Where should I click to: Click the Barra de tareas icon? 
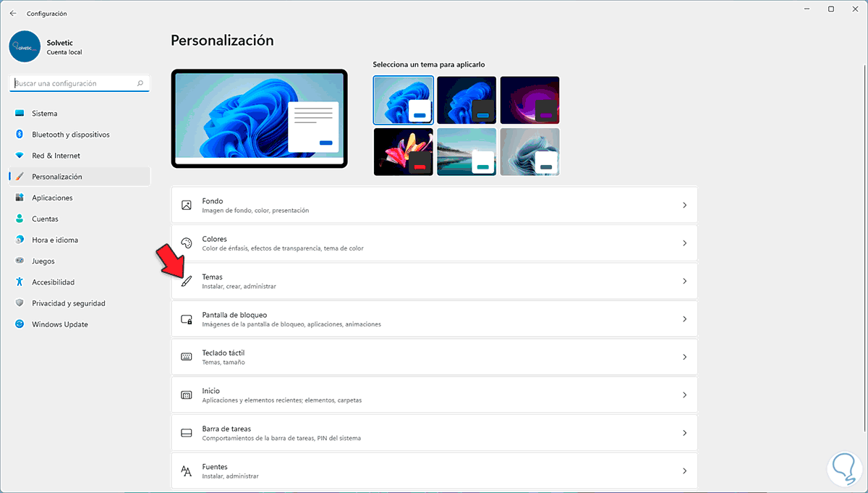186,433
